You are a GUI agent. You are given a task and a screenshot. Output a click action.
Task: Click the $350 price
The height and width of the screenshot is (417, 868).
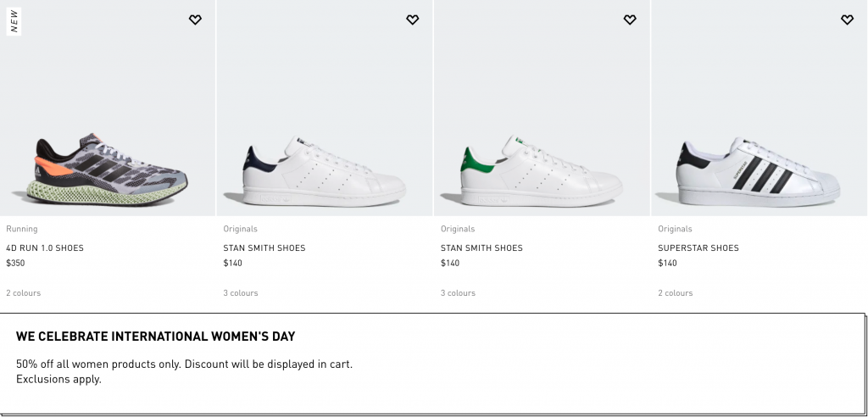coord(15,264)
